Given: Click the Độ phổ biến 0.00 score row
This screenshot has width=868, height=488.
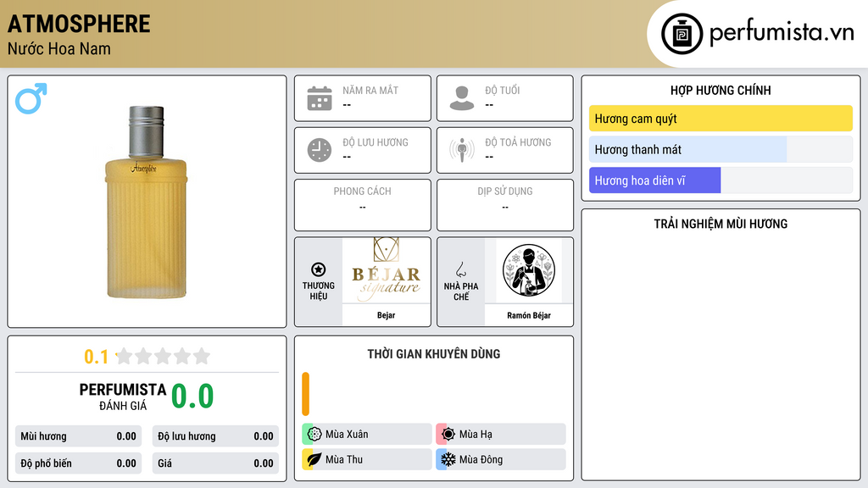Looking at the screenshot, I should pyautogui.click(x=78, y=463).
